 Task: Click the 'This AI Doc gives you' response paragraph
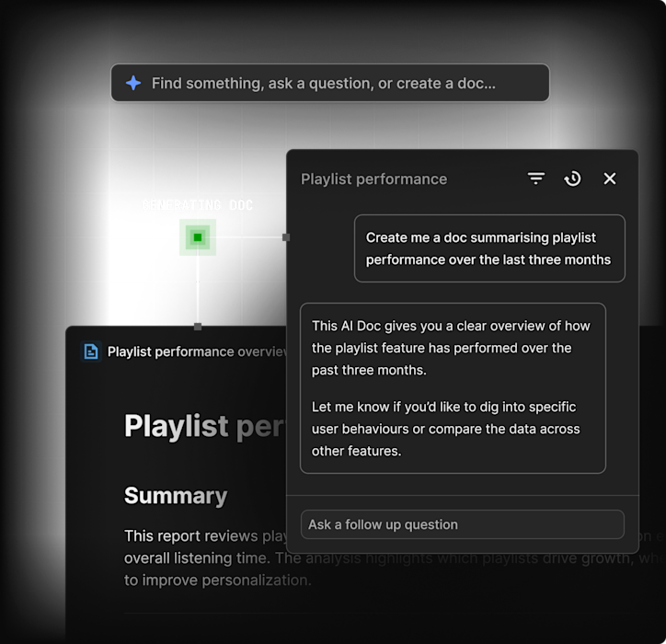tap(451, 348)
